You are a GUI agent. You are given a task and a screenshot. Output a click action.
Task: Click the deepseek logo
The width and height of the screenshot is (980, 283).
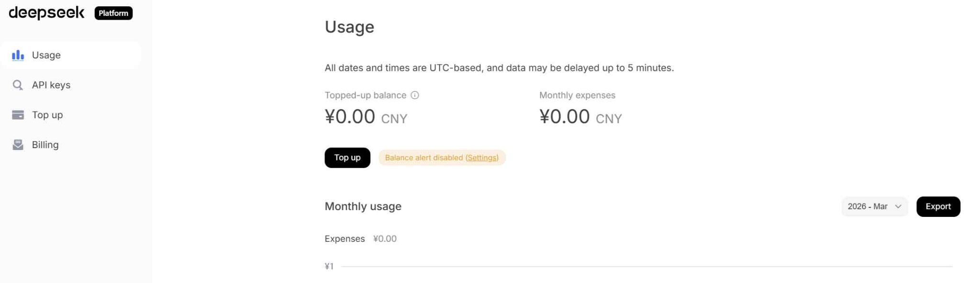(46, 13)
